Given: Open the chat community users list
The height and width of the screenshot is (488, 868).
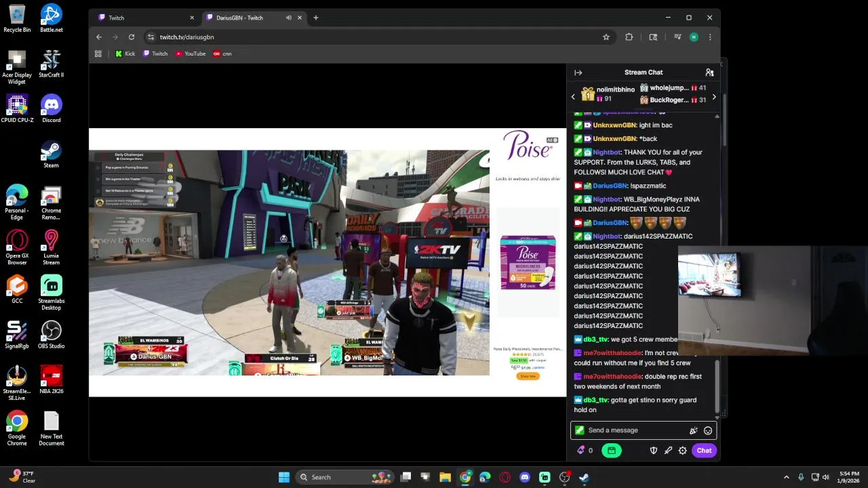Looking at the screenshot, I should (x=709, y=73).
